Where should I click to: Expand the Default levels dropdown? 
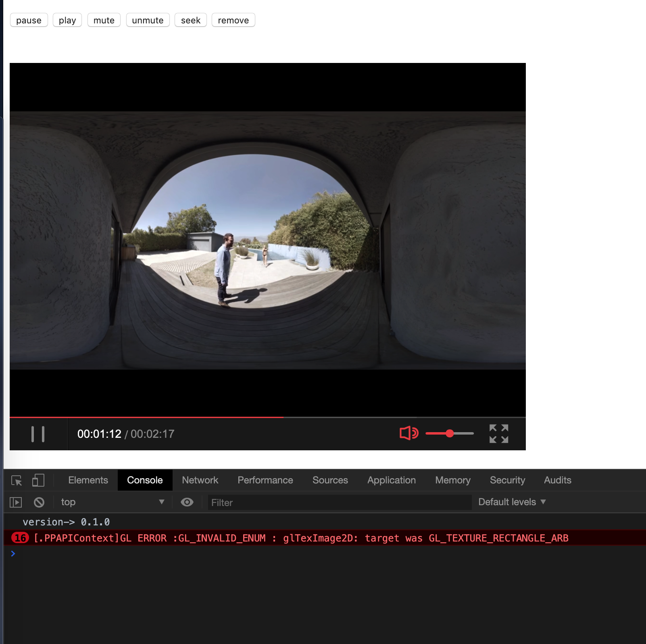(x=512, y=502)
